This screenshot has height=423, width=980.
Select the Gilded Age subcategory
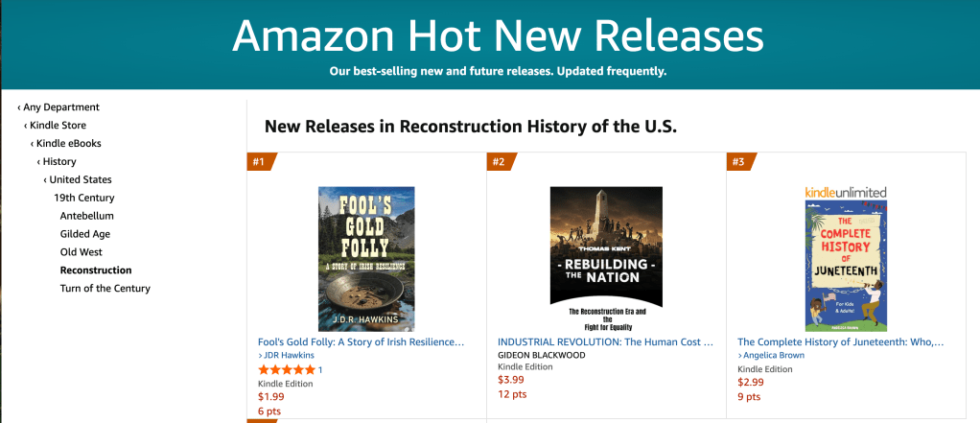click(84, 234)
